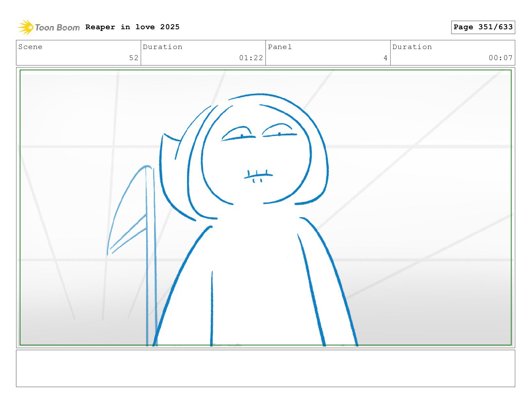The height and width of the screenshot is (411, 532).
Task: Click the 'Panel' header label
Action: (x=280, y=47)
